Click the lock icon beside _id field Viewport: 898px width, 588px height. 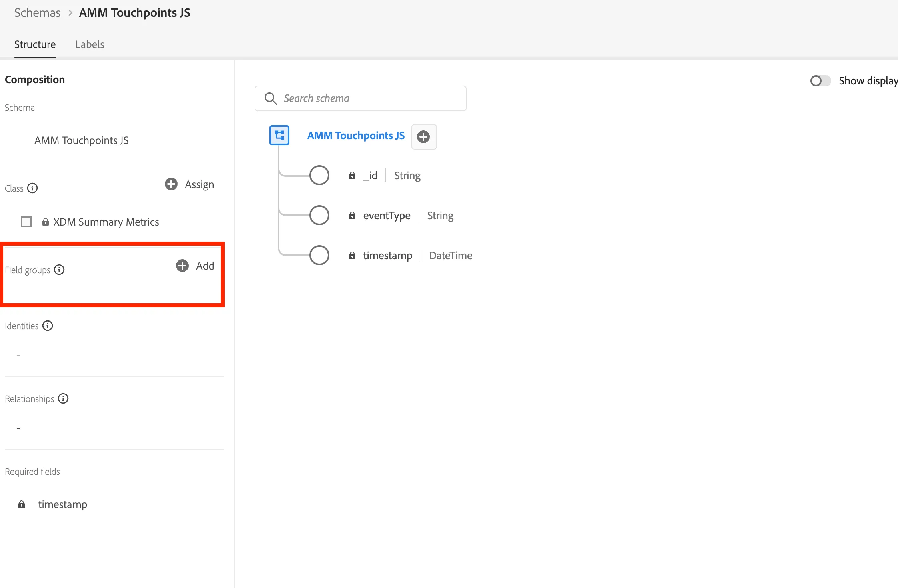pyautogui.click(x=352, y=175)
